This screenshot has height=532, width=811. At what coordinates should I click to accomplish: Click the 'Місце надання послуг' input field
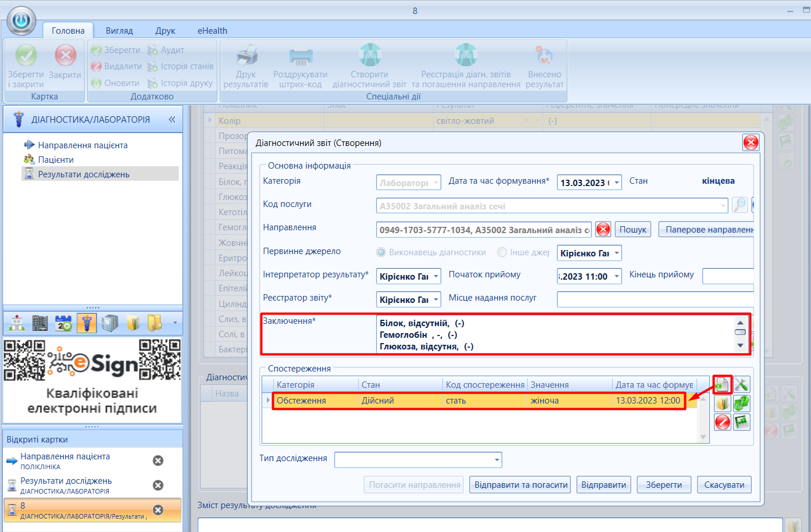coord(655,299)
